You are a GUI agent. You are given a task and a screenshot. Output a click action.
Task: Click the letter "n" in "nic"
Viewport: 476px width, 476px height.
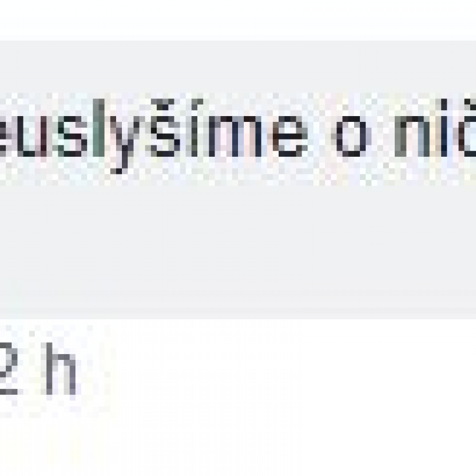413,136
